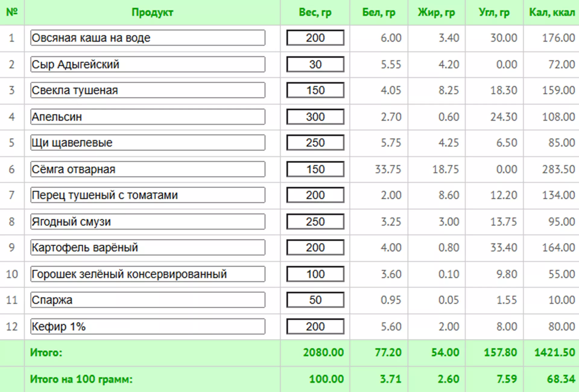The height and width of the screenshot is (392, 579).
Task: Click carbohydrate value 24.30
Action: coord(504,117)
